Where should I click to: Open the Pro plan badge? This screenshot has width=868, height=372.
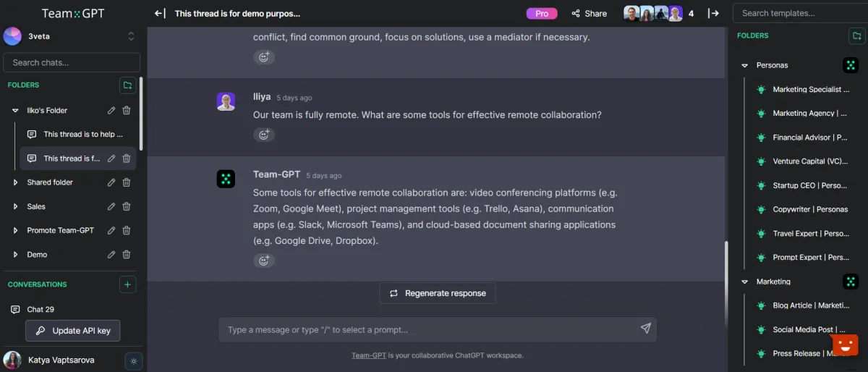click(x=542, y=13)
